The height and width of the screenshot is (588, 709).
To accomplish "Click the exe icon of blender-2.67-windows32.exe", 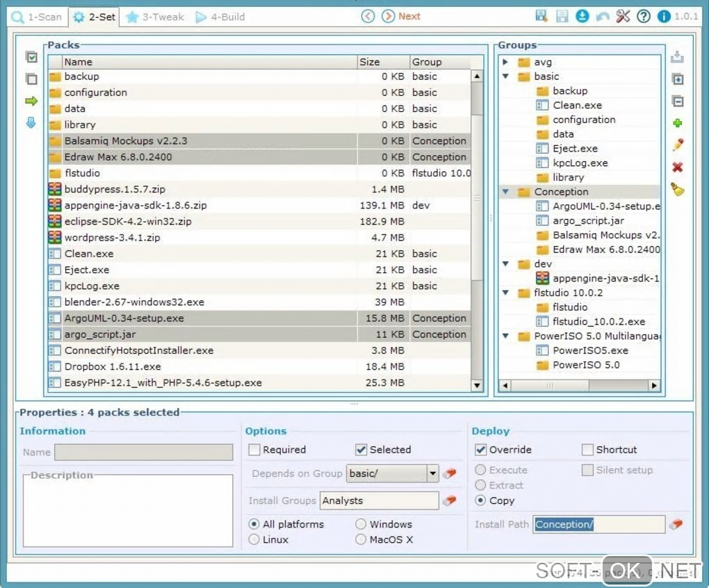I will (x=55, y=302).
